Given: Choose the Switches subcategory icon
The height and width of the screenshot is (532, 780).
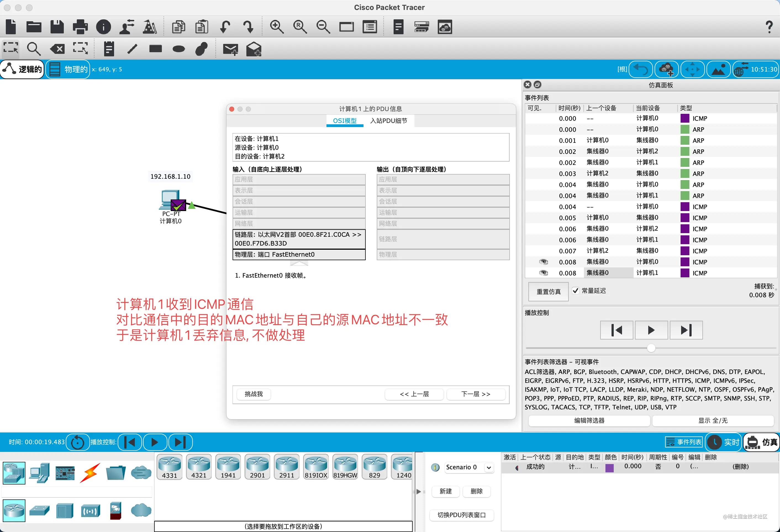Looking at the screenshot, I should click(x=39, y=510).
